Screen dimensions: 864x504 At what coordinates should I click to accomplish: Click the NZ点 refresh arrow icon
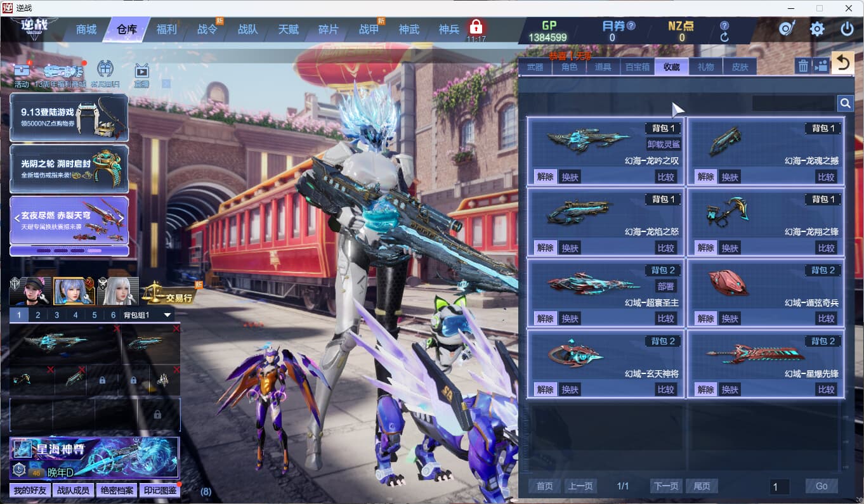point(724,38)
